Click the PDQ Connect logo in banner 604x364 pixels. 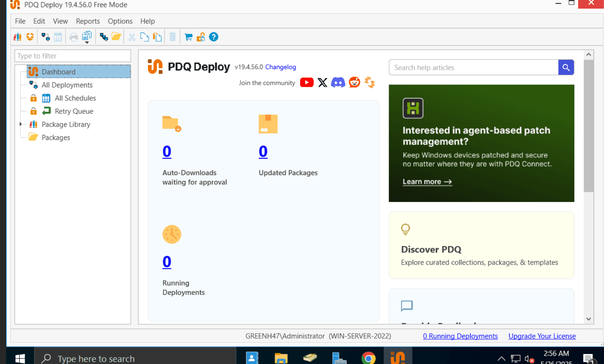[x=413, y=108]
